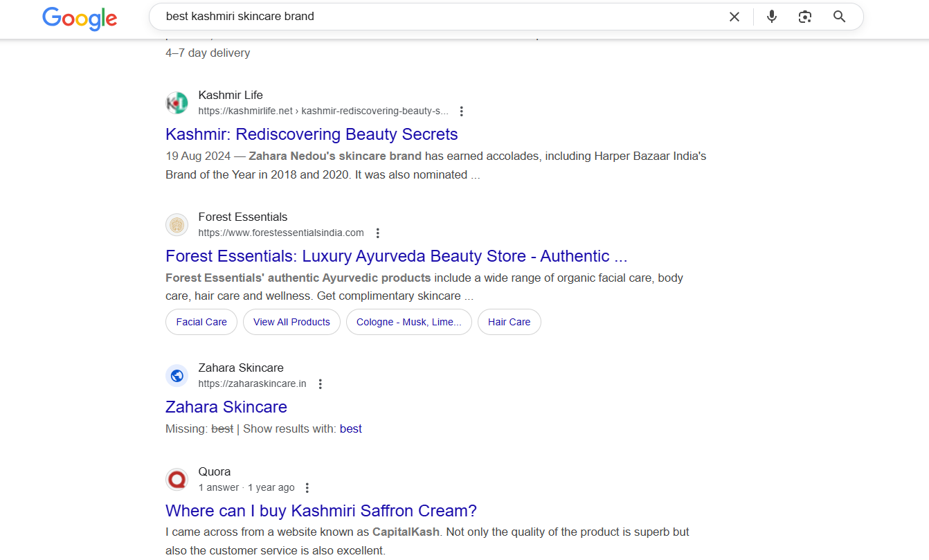929x560 pixels.
Task: Select the View All Products chip
Action: click(x=291, y=322)
